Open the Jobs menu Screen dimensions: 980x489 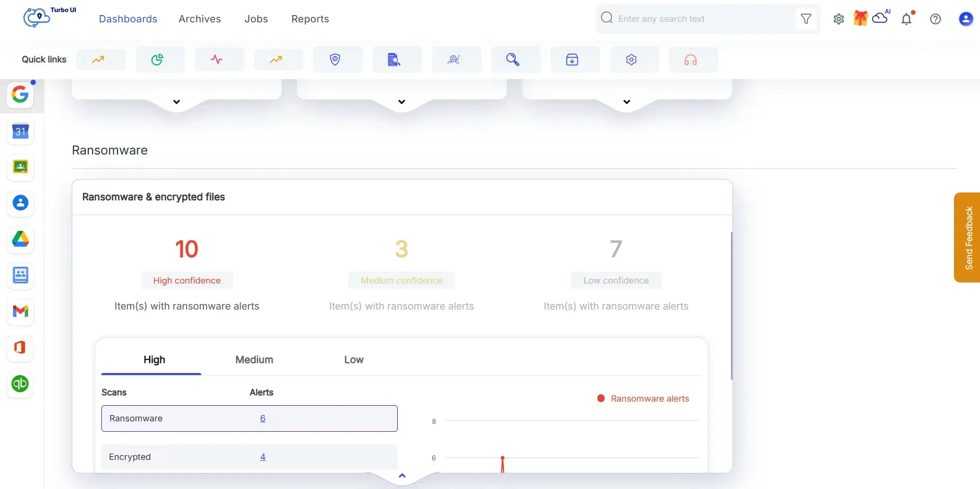(x=256, y=19)
